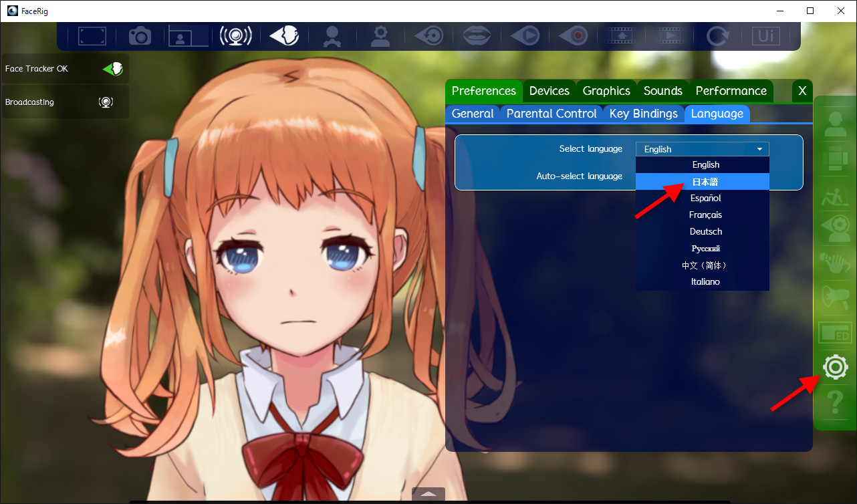
Task: Open the hand puppet icon in the sidebar
Action: [x=836, y=263]
